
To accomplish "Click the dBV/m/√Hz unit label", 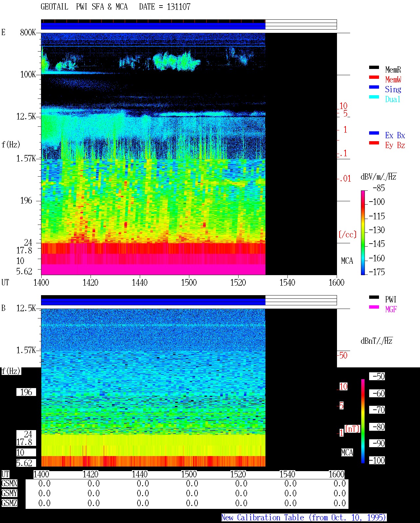I will [379, 177].
